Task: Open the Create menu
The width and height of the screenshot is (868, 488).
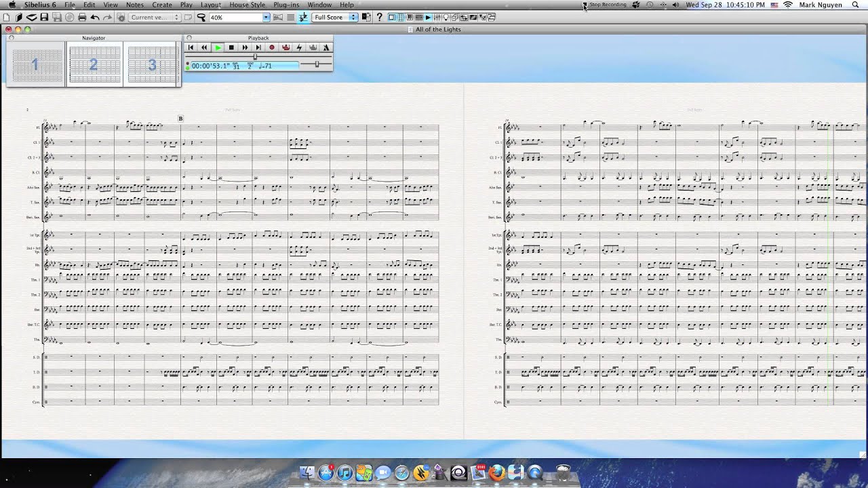Action: click(x=162, y=5)
